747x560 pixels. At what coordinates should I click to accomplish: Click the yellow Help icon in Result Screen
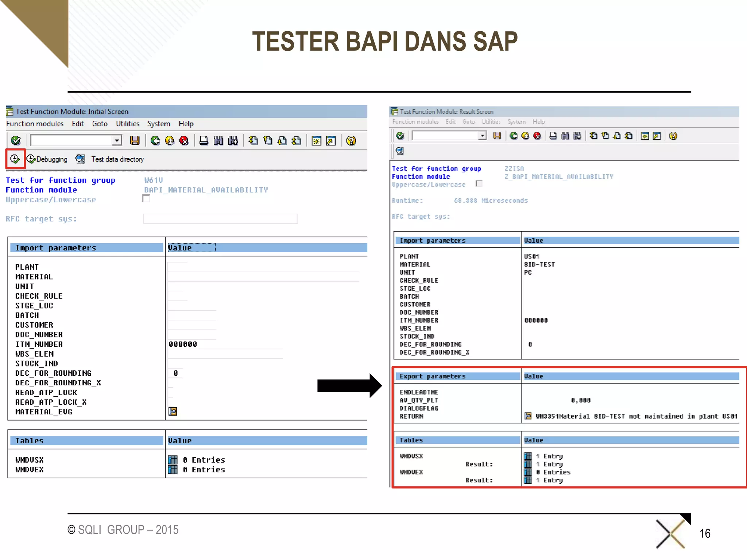(x=673, y=136)
